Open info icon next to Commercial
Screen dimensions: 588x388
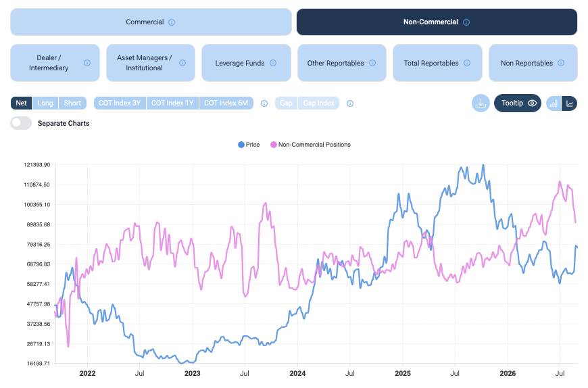coord(172,22)
